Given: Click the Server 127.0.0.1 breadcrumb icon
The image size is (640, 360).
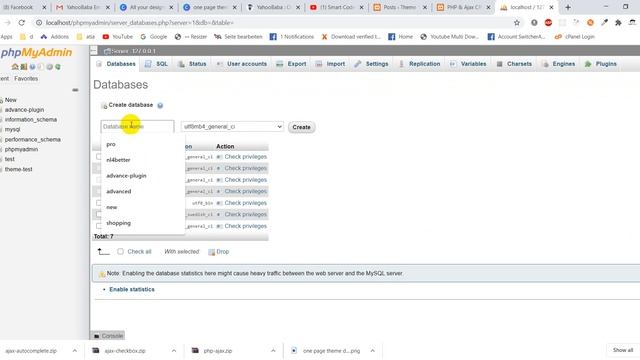Looking at the screenshot, I should click(x=107, y=51).
